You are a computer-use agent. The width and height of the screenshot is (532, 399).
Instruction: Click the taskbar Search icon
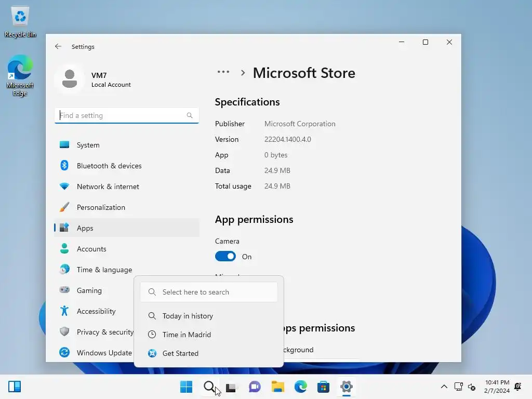(x=209, y=387)
